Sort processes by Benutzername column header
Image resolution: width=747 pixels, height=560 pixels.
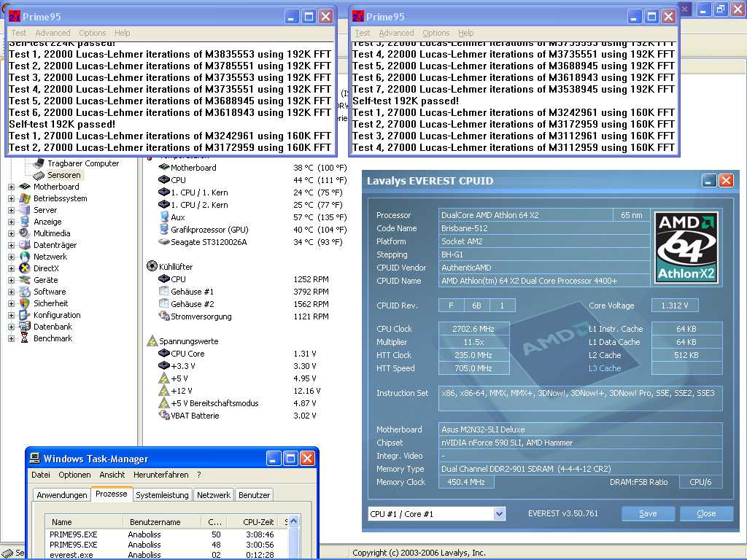coord(162,522)
